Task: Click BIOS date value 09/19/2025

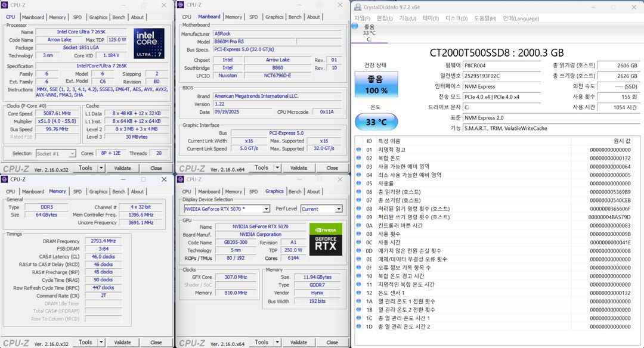Action: 242,111
